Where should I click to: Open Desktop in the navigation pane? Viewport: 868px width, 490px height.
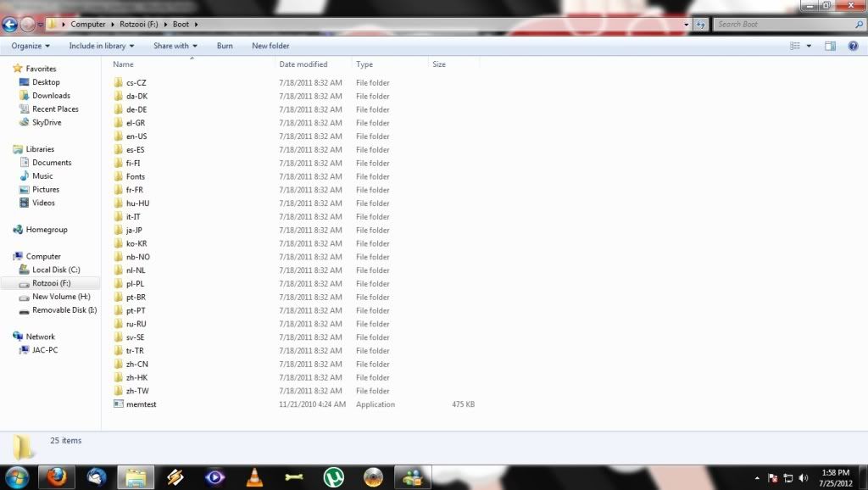(x=46, y=82)
